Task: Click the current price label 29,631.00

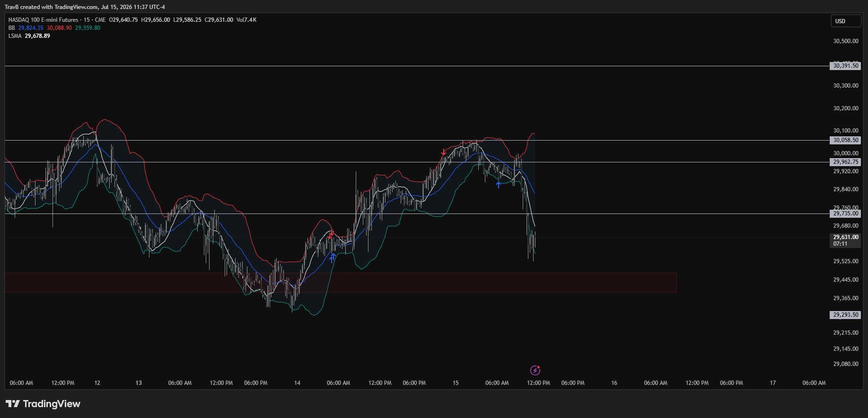Action: click(846, 237)
